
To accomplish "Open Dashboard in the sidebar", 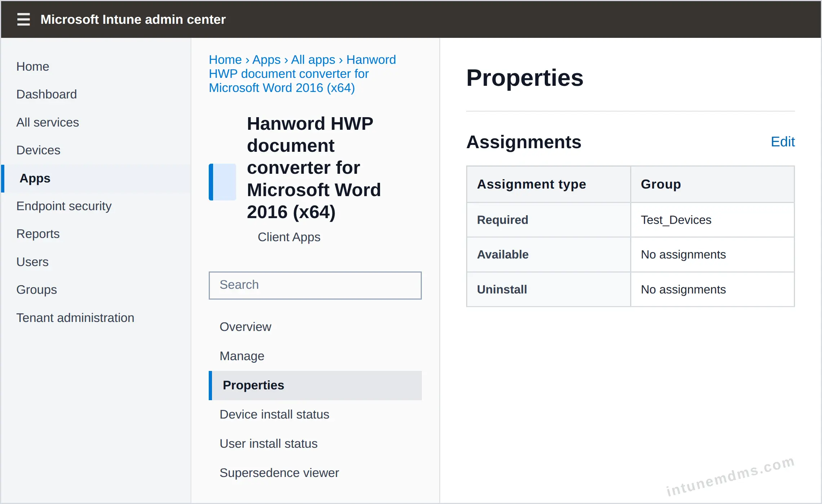I will tap(47, 94).
